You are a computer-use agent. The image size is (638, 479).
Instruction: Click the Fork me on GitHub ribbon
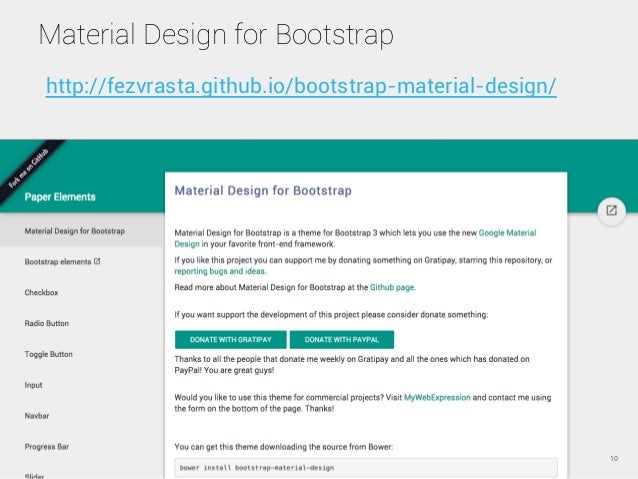[x=29, y=168]
